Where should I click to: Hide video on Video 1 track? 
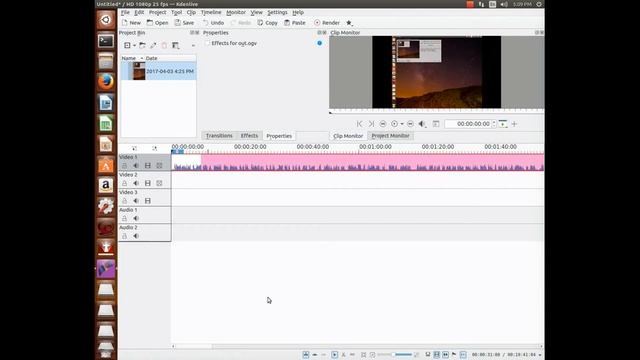[x=148, y=166]
